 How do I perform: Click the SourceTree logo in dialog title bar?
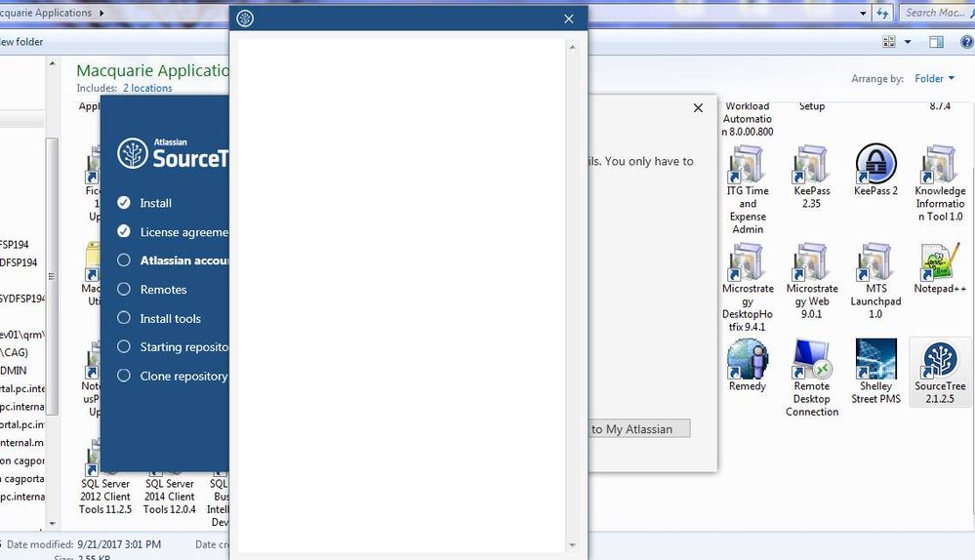click(x=245, y=19)
